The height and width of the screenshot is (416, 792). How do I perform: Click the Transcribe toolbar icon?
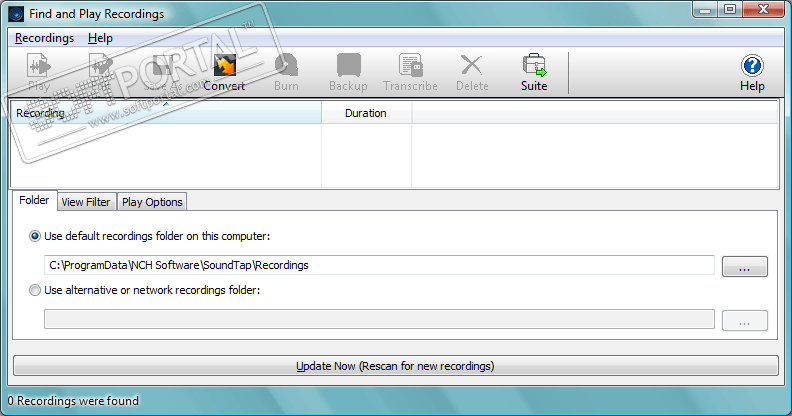coord(410,72)
